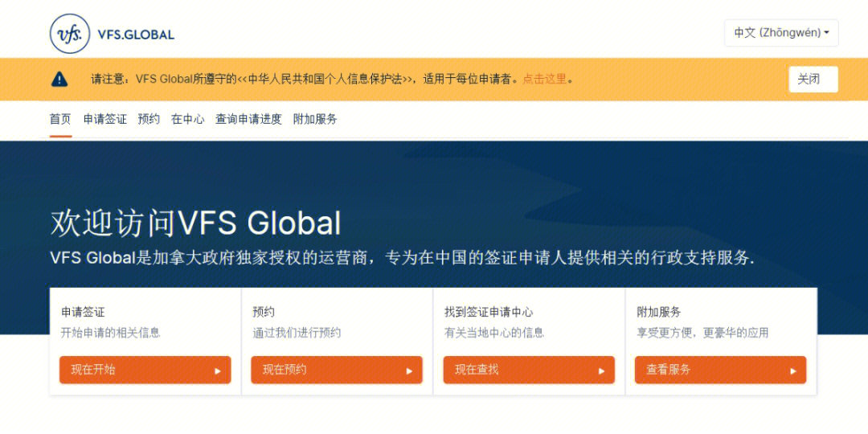Click the VFS.GLOBAL wordmark text
The height and width of the screenshot is (434, 868).
coord(136,35)
